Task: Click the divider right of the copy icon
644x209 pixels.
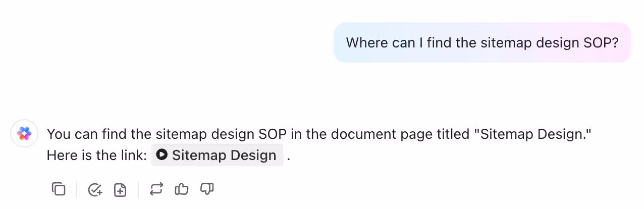Action: click(77, 189)
